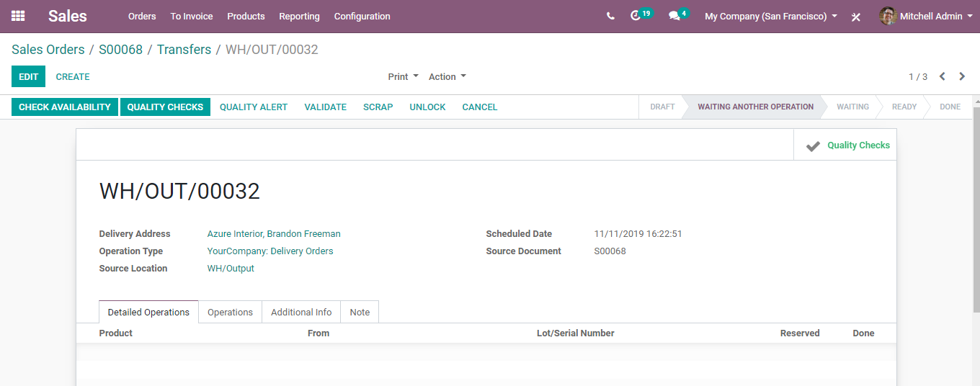Expand the Print dropdown
This screenshot has width=980, height=386.
pyautogui.click(x=403, y=76)
